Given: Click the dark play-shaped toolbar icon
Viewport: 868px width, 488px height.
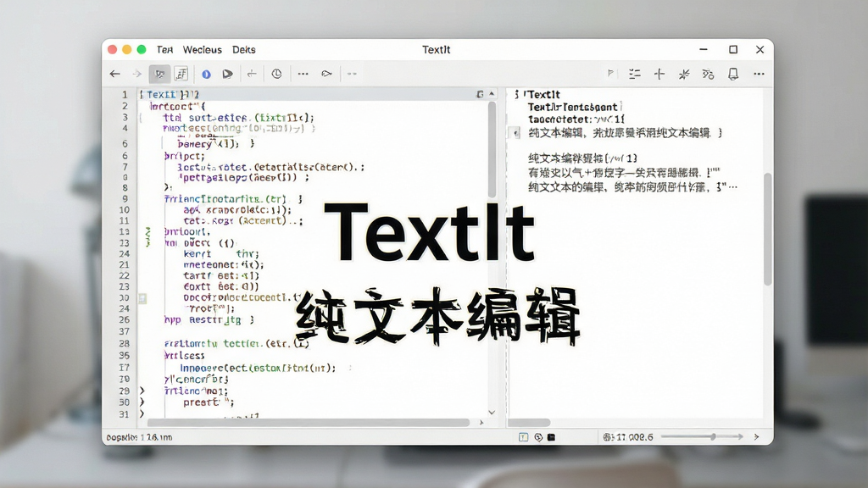Looking at the screenshot, I should (227, 74).
